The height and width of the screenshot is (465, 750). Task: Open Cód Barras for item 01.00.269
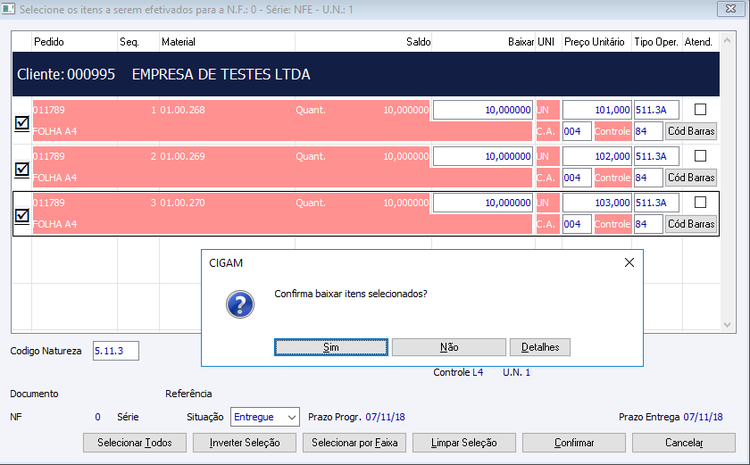(x=691, y=177)
